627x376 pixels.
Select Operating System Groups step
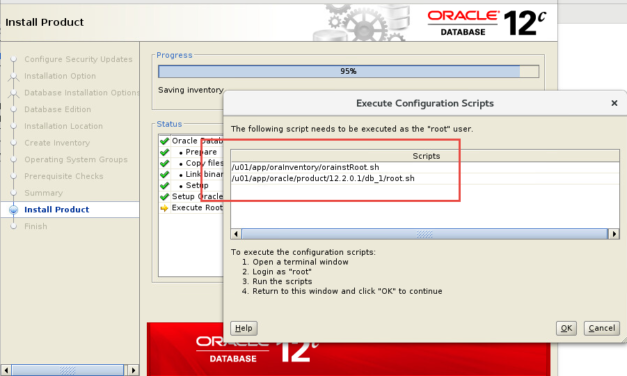[76, 160]
